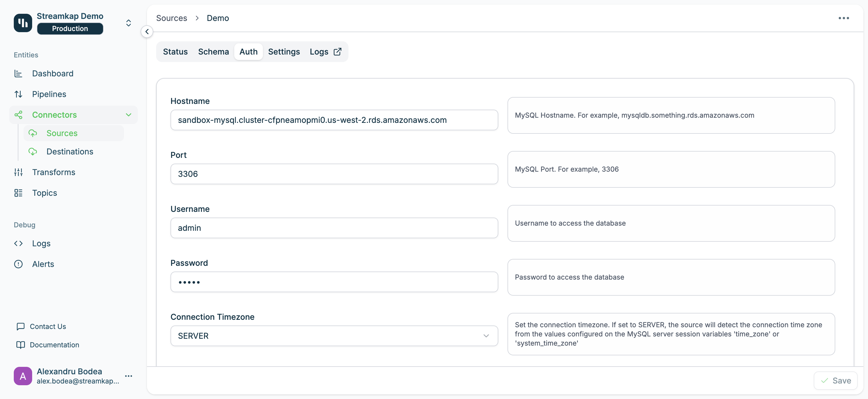Collapse the Connectors section chevron
The height and width of the screenshot is (399, 868).
[128, 115]
